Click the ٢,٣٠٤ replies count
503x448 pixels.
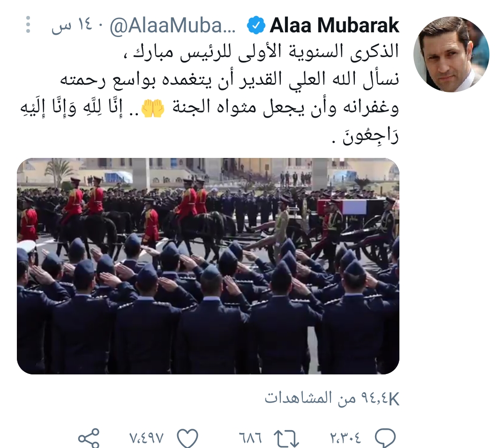tap(345, 438)
